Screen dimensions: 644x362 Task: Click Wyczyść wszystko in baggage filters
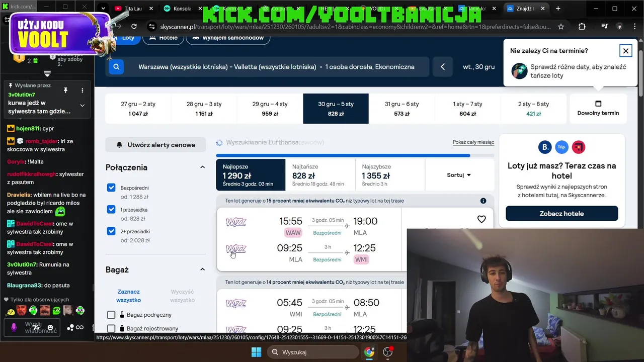182,296
